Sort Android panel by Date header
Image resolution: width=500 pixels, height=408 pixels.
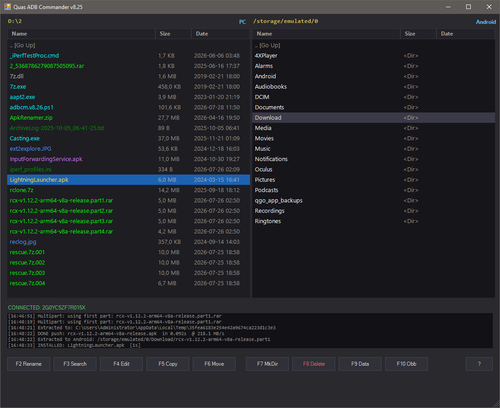point(465,34)
